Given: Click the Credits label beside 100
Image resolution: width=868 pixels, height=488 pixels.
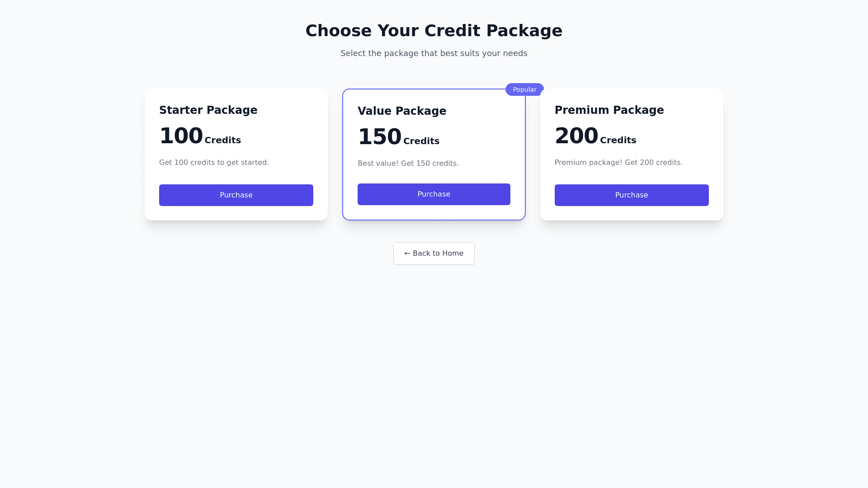Looking at the screenshot, I should [x=222, y=141].
